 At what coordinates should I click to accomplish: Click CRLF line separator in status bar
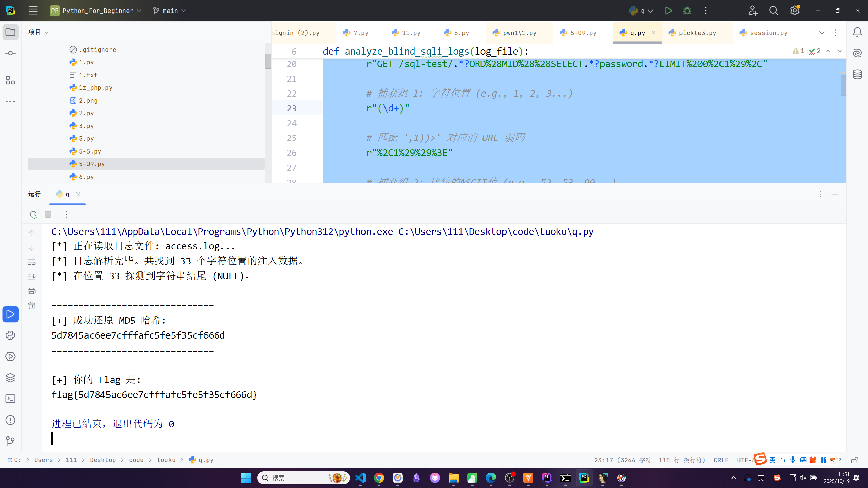click(721, 460)
